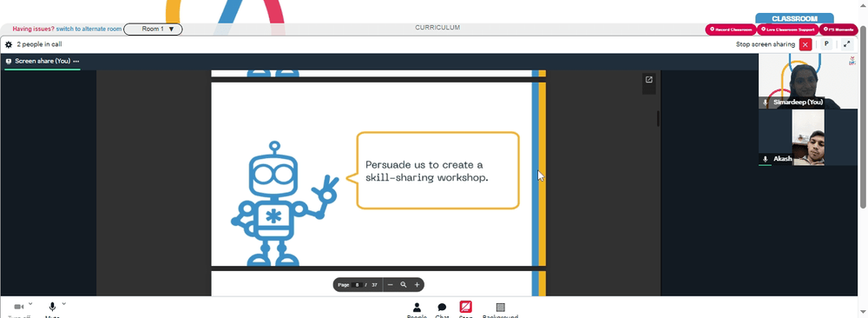Viewport: 868px width, 318px height.
Task: Expand camera options chevron
Action: [30, 303]
